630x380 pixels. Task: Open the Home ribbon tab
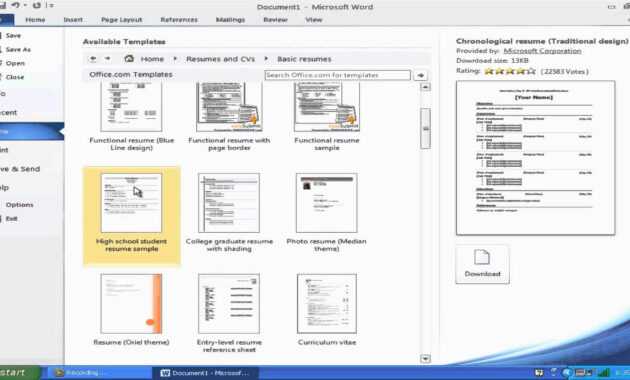pos(35,20)
